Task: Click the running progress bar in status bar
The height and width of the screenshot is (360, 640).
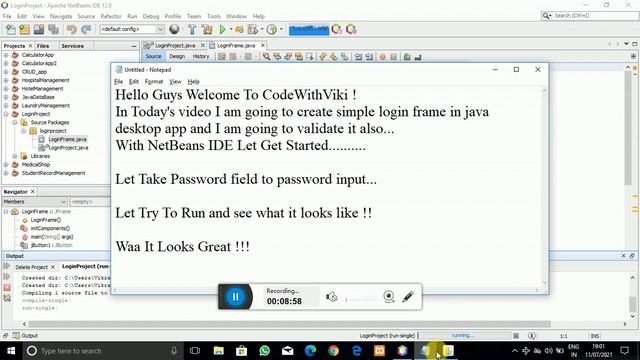Action: pyautogui.click(x=463, y=336)
